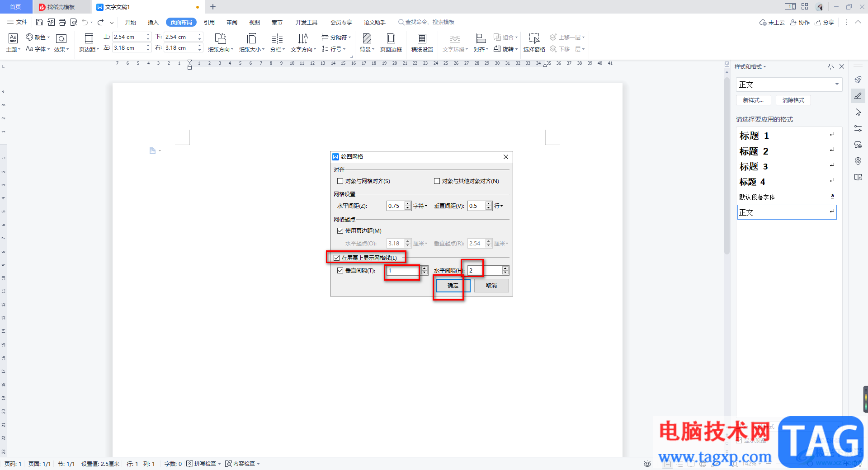
Task: Click the 未上云 cloud status icon
Action: click(772, 22)
